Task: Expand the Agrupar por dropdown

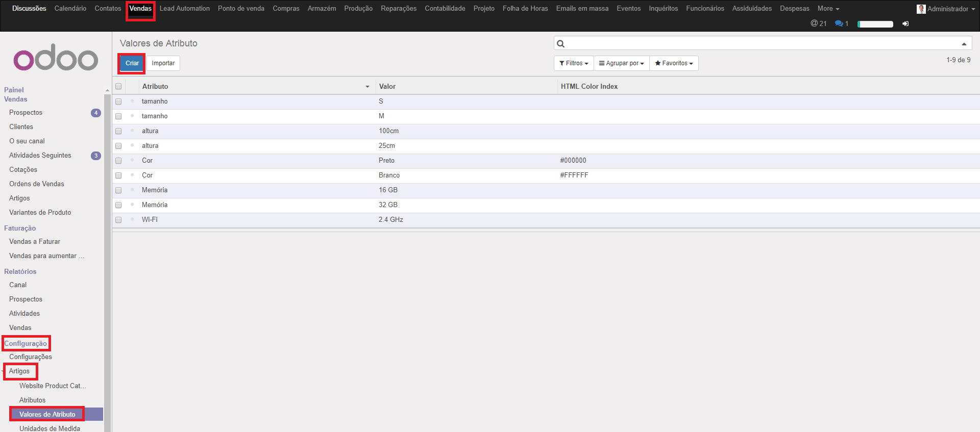Action: (x=621, y=63)
